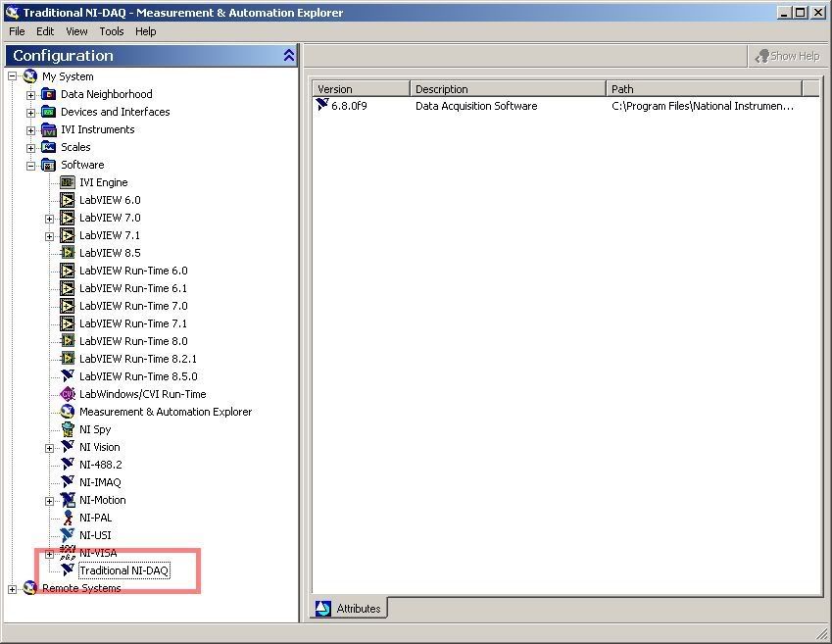Collapse the My System tree node
Image resolution: width=832 pixels, height=644 pixels.
click(12, 77)
